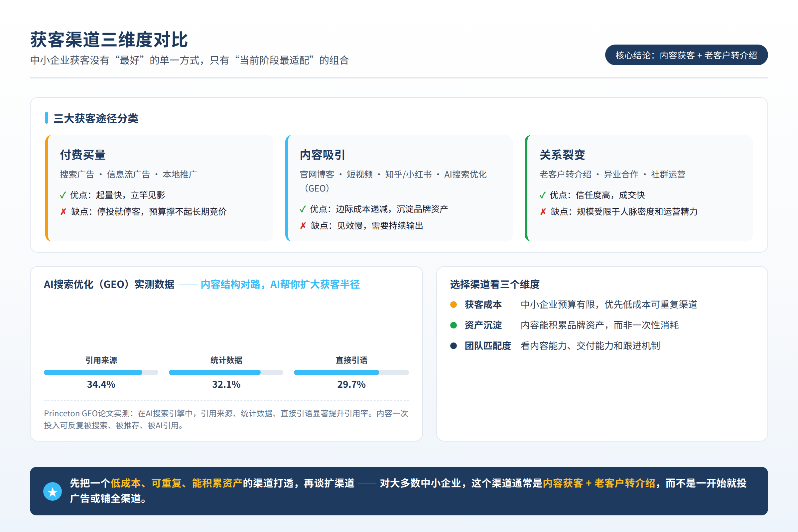Screen dimensions: 798x532
Task: Click text 看内容能力、交付能力和跟进机制
Action: (591, 346)
